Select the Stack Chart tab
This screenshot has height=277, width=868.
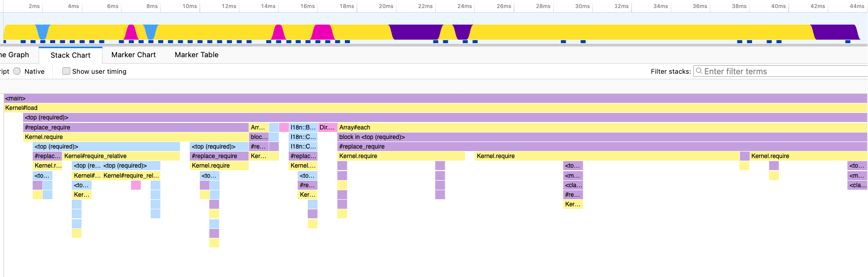click(70, 55)
